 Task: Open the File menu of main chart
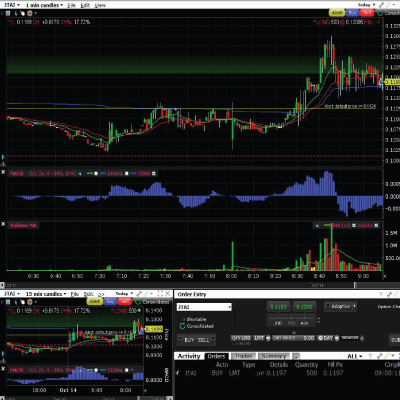(x=71, y=5)
